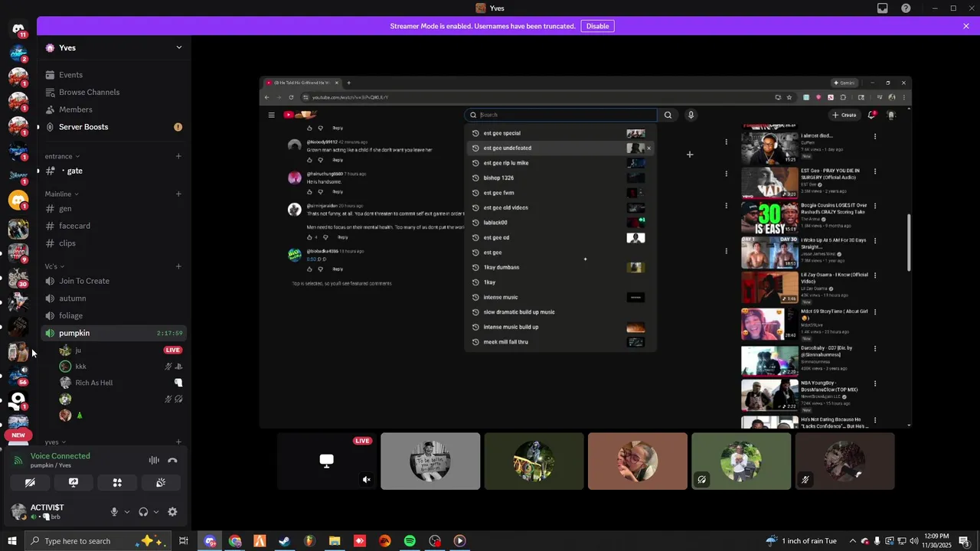This screenshot has width=980, height=551.
Task: Open Discord direct messages home icon
Action: [18, 29]
